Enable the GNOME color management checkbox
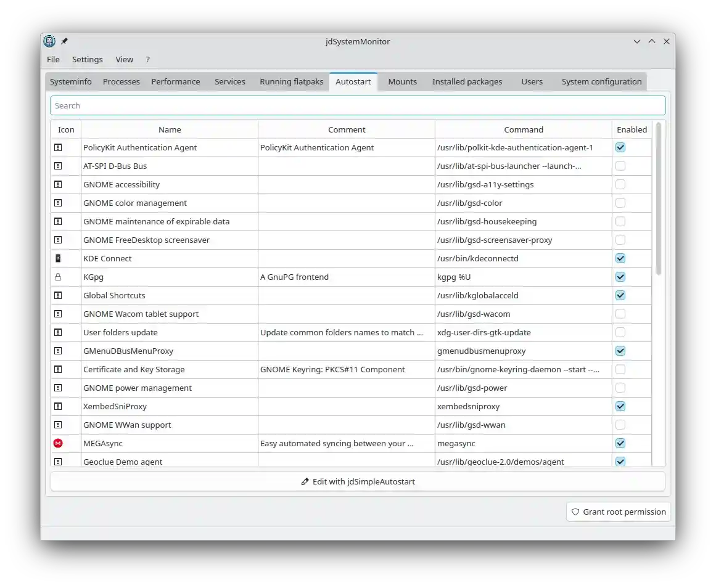 tap(620, 203)
